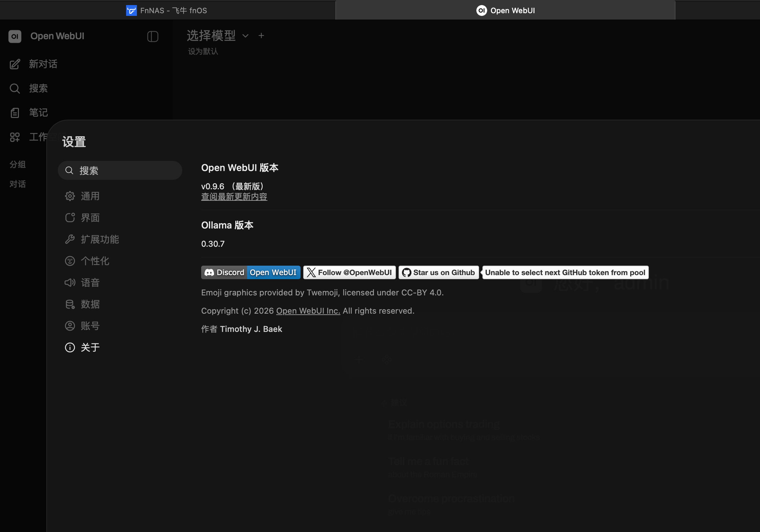Click the 设置 dialog title
The width and height of the screenshot is (760, 532).
point(74,142)
